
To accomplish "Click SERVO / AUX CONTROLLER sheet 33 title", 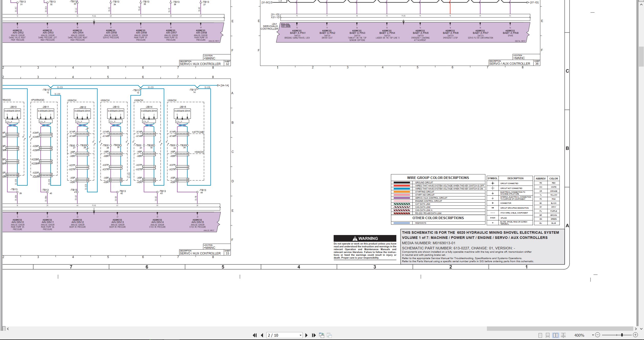I will coord(200,253).
